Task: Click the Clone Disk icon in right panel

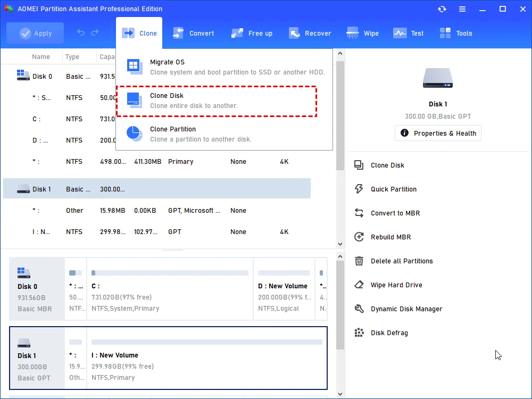Action: click(x=359, y=165)
